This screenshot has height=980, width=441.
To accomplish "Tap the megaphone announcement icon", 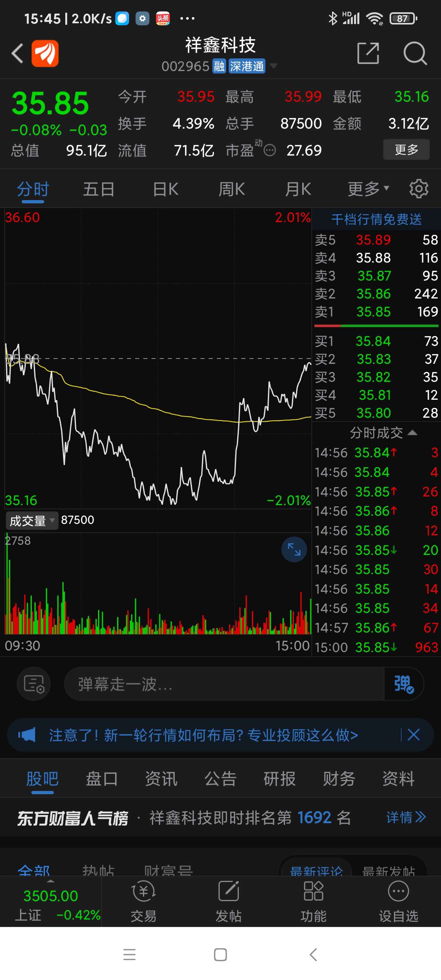I will tap(27, 735).
